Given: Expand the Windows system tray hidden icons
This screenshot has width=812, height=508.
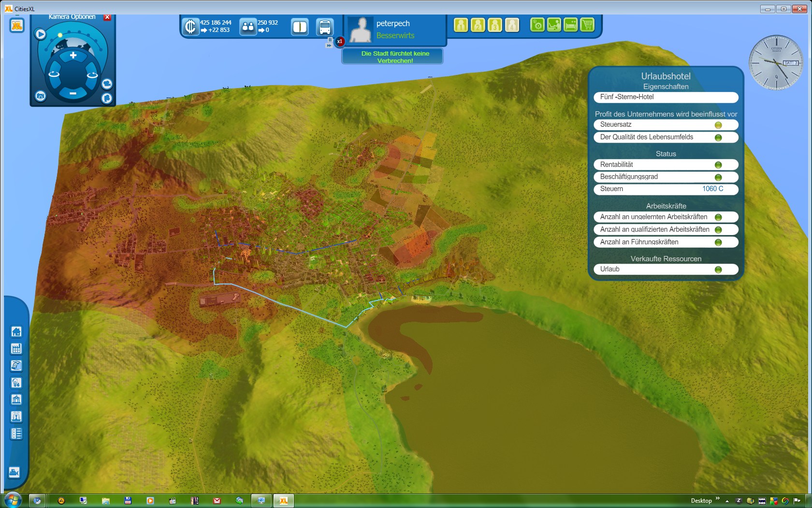Looking at the screenshot, I should coord(727,501).
